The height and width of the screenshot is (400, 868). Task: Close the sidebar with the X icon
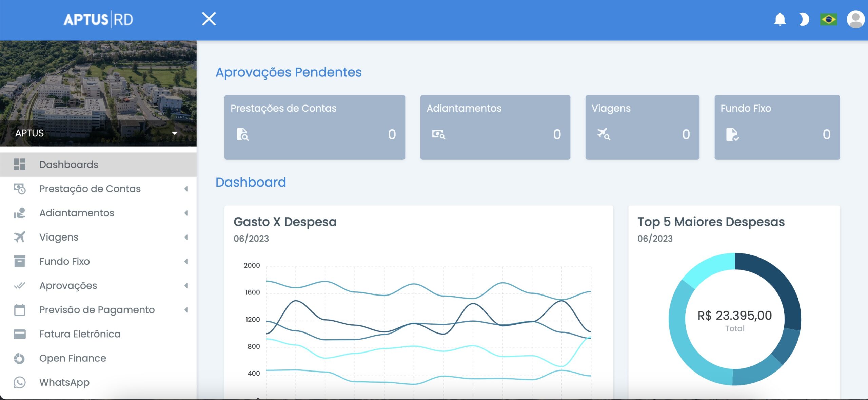pos(209,19)
